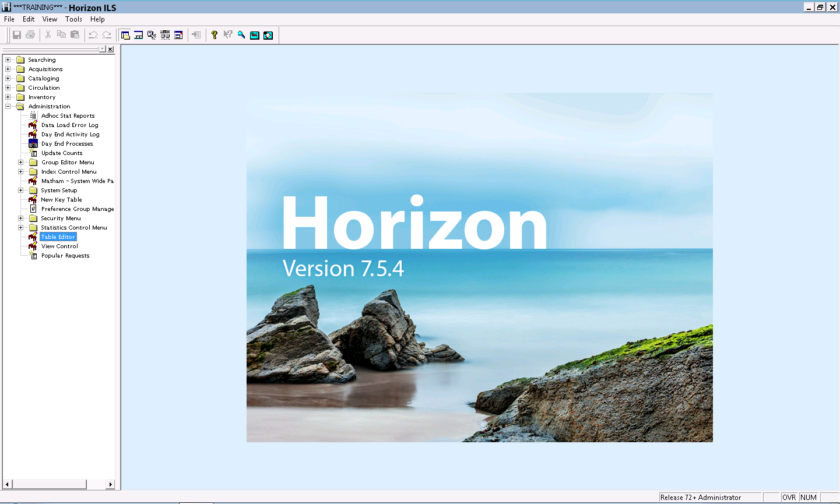
Task: Open the Tools menu
Action: 73,19
